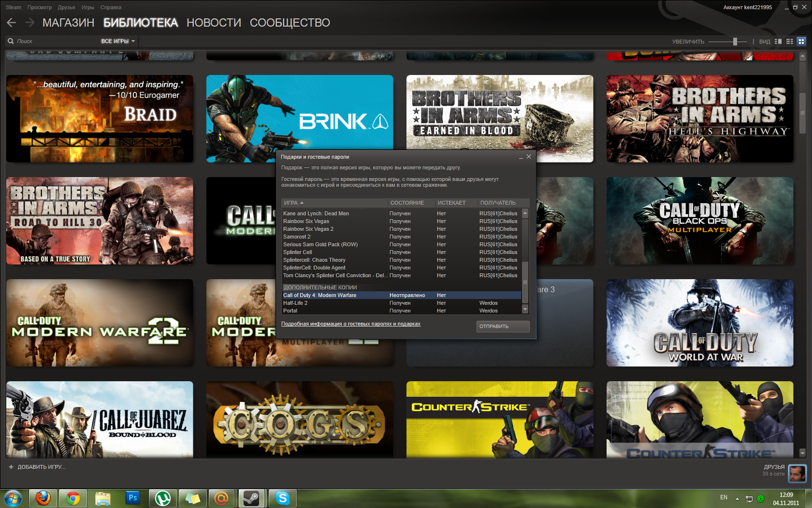Open the Справка menu
Screen dimensions: 812x508
[x=111, y=7]
